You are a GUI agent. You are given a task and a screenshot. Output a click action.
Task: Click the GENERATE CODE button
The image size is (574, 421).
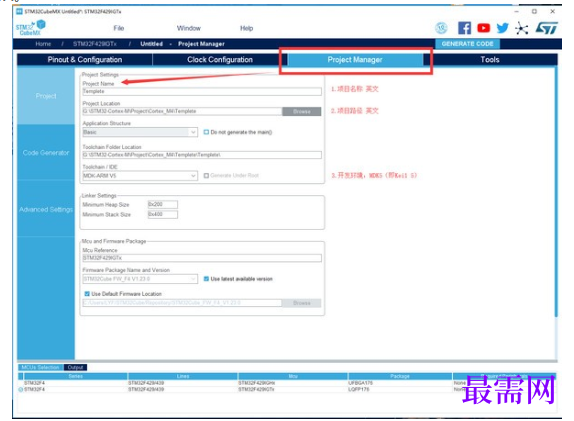click(467, 44)
